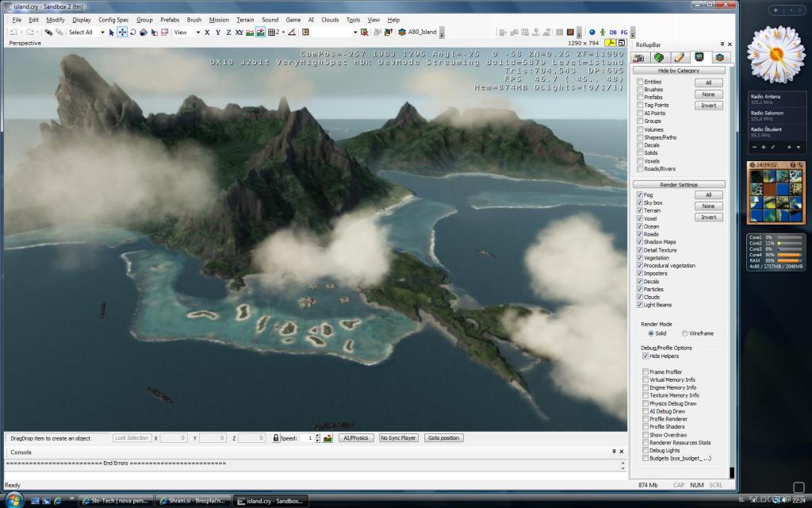Screen dimensions: 812x508
Task: Check the Volumes hide category box
Action: pos(640,129)
